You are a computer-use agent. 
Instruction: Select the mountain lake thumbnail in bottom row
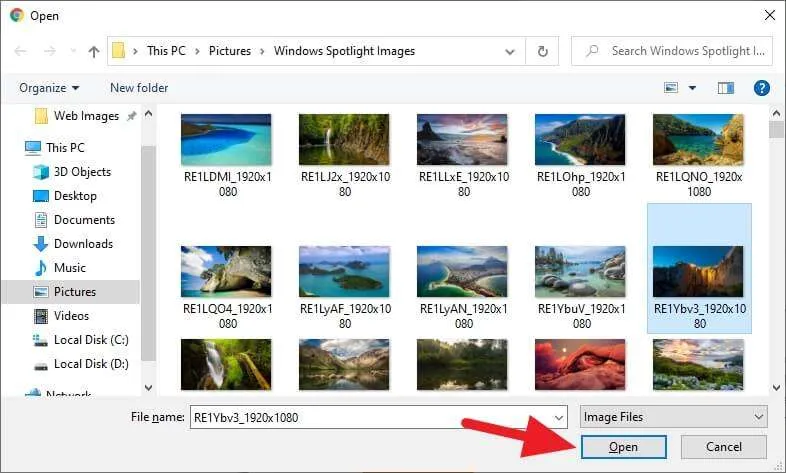coord(344,364)
